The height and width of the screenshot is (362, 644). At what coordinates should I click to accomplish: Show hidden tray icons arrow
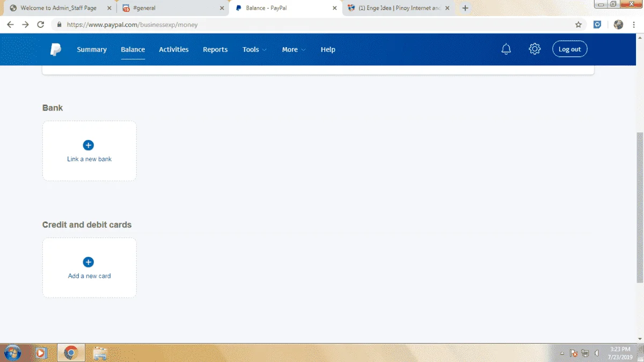coord(562,353)
